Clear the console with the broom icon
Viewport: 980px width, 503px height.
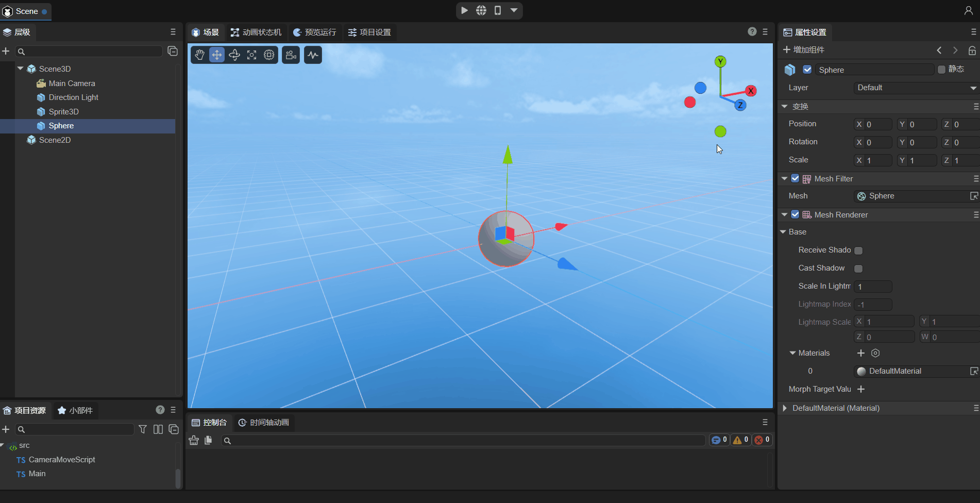tap(194, 440)
